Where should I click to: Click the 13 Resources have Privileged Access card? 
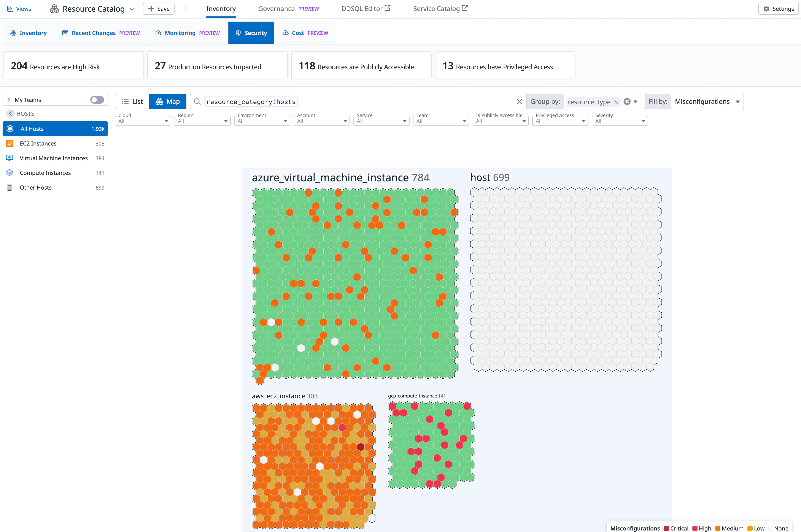point(505,65)
